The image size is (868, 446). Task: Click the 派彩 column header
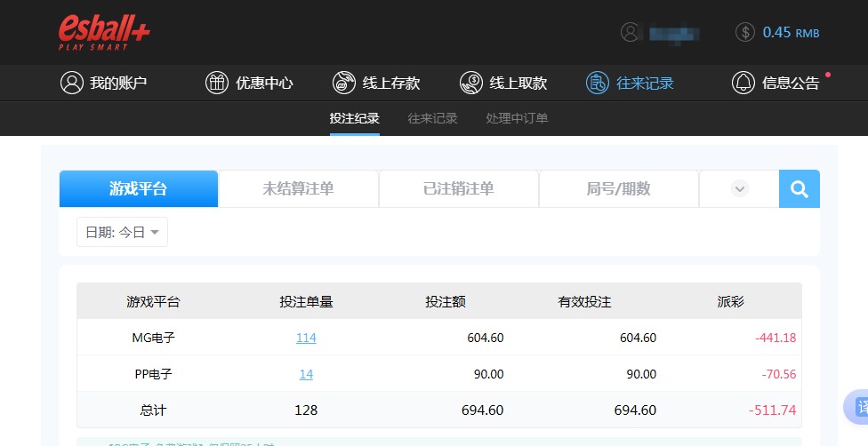coord(731,301)
